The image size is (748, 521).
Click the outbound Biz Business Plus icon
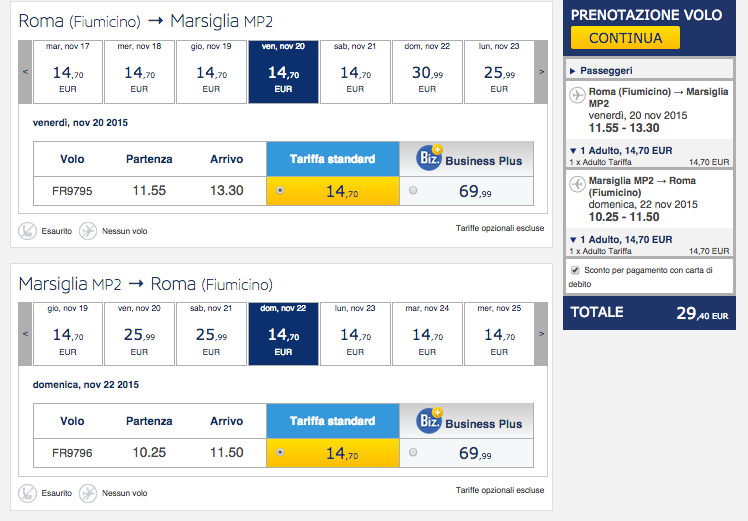(x=429, y=159)
